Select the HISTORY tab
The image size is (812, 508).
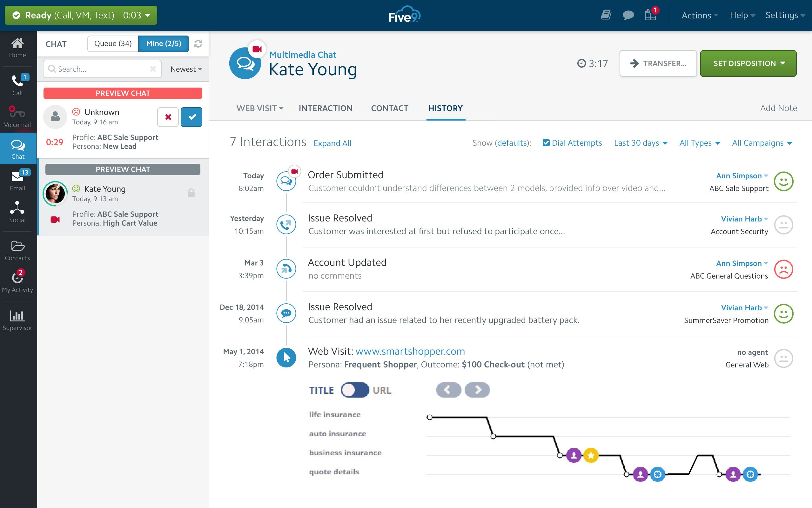point(446,108)
